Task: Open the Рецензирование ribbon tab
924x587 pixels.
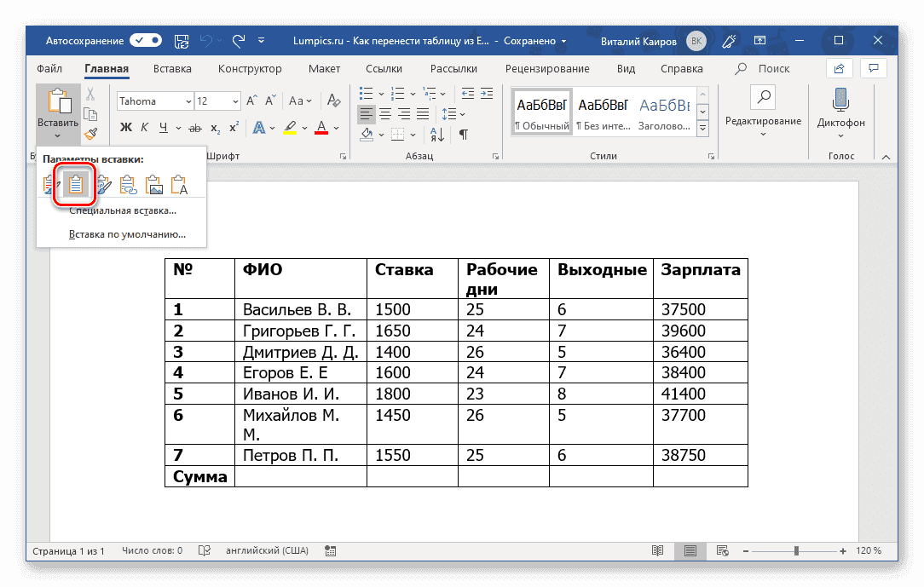Action: pyautogui.click(x=547, y=68)
